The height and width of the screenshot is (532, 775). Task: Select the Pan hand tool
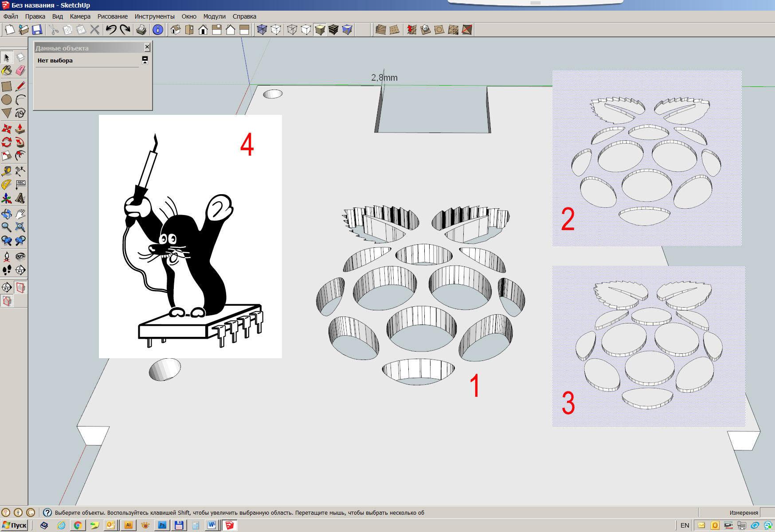click(20, 214)
